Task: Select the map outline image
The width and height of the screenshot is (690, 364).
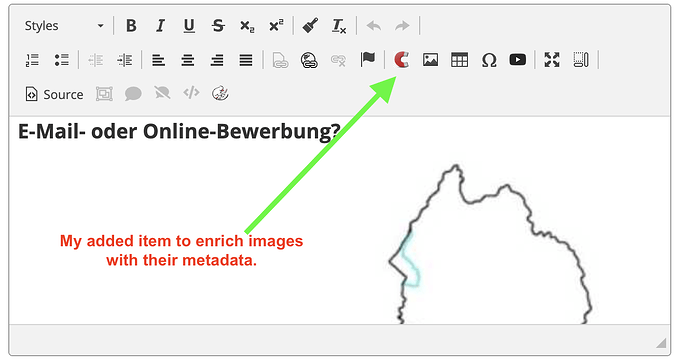Action: coord(490,244)
